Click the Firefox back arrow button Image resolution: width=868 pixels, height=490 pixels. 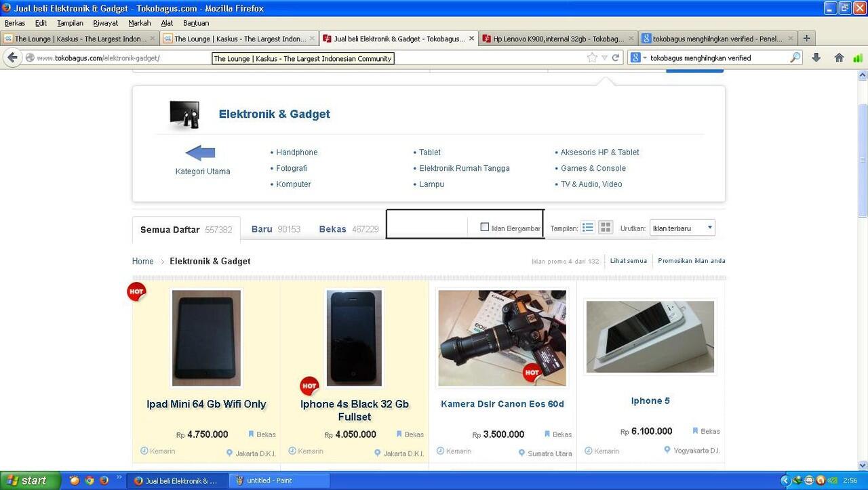coord(12,58)
